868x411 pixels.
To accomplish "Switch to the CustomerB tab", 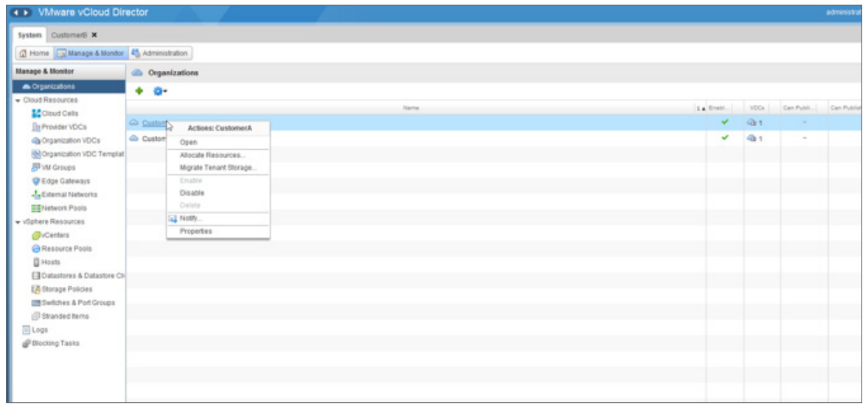I will coord(70,35).
